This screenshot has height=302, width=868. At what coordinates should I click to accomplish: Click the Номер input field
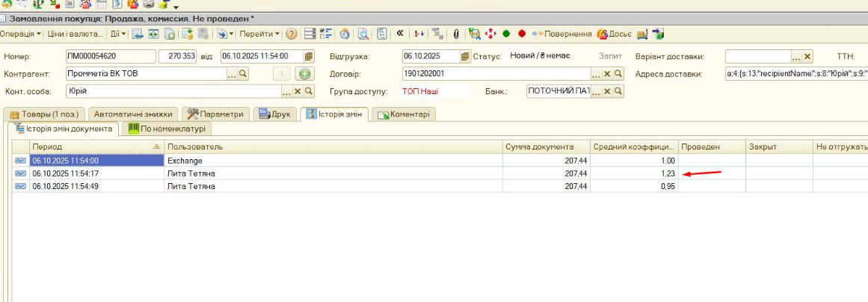click(111, 56)
